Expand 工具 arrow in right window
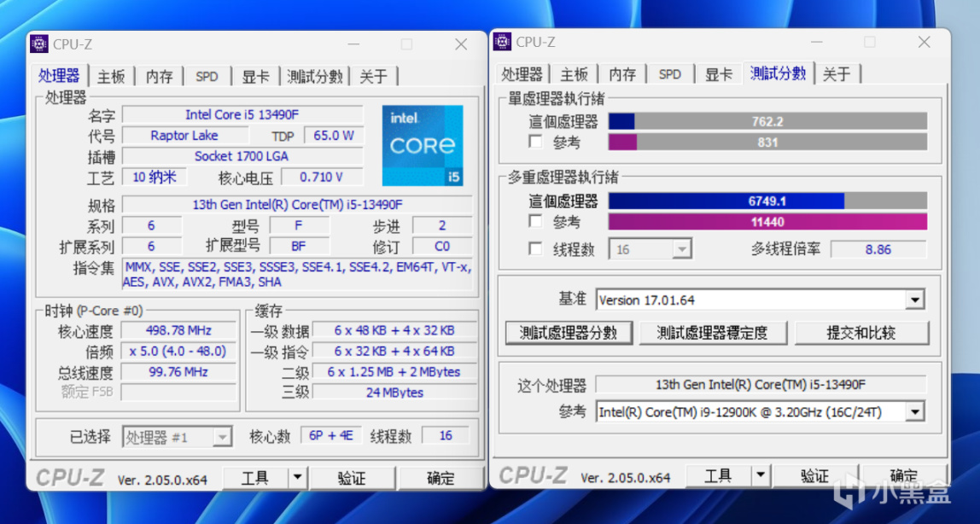The height and width of the screenshot is (524, 980). point(761,476)
